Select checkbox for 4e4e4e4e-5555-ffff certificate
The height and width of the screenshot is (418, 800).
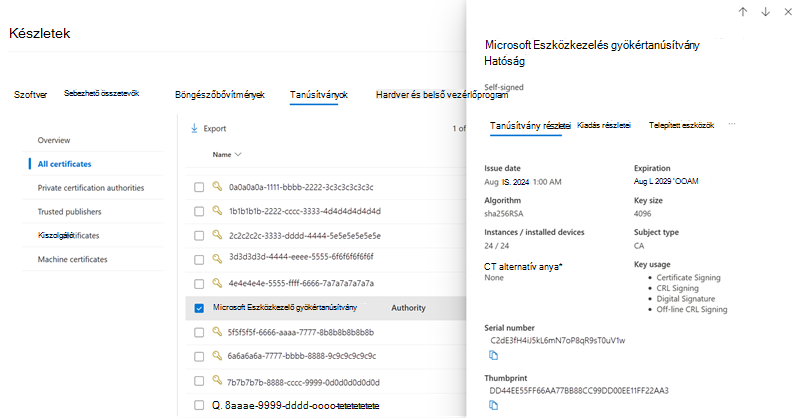point(199,284)
